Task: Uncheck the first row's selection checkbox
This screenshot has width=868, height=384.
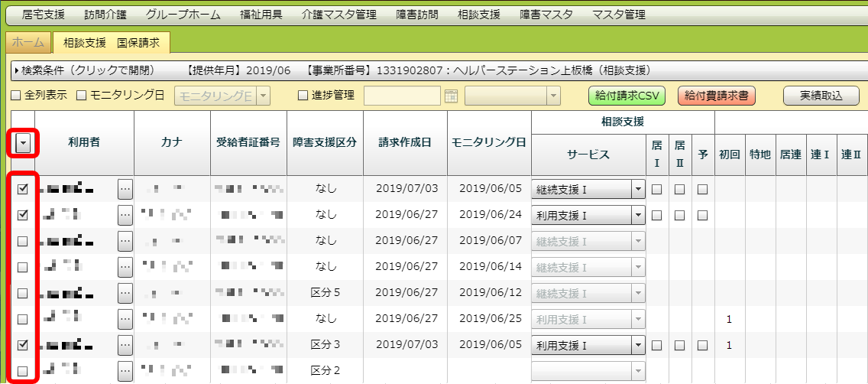Action: (23, 189)
